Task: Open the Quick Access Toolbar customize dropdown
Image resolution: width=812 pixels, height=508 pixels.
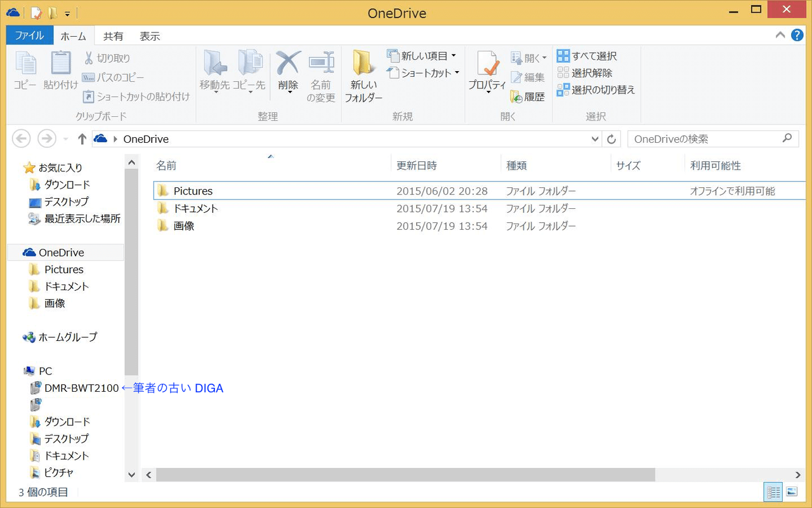Action: point(67,13)
